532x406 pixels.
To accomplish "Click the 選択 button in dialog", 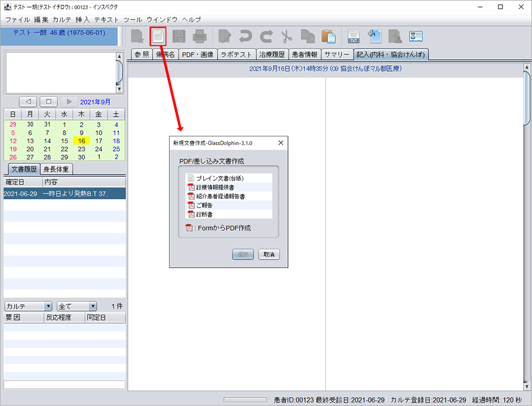I will pos(242,254).
